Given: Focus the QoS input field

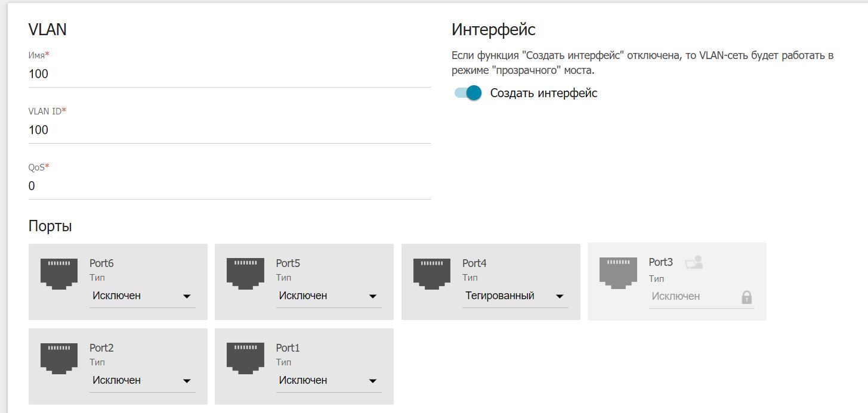Looking at the screenshot, I should (x=229, y=187).
